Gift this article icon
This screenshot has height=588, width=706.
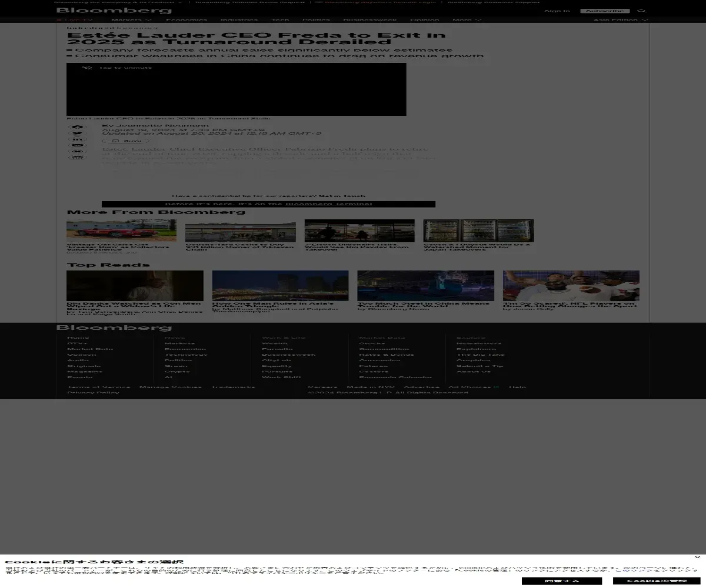[x=78, y=158]
